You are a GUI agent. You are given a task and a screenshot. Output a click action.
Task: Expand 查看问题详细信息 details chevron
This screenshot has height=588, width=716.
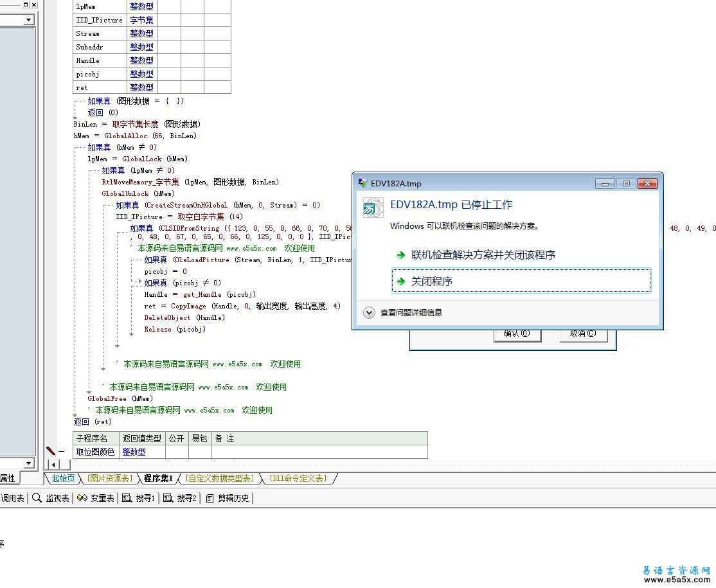369,313
